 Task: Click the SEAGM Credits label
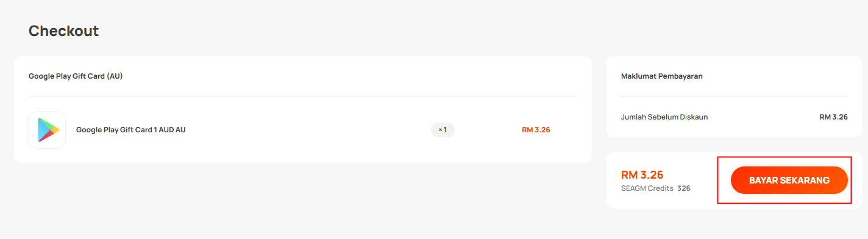[x=647, y=188]
